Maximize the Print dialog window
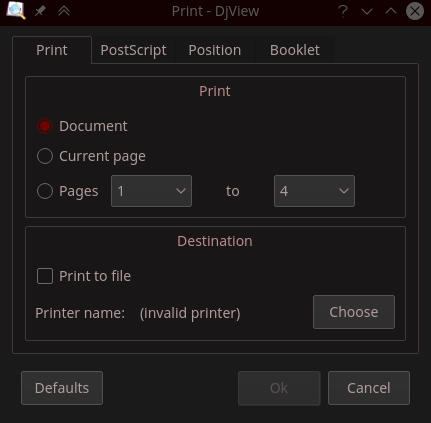Viewport: 431px width, 423px height. [x=391, y=11]
